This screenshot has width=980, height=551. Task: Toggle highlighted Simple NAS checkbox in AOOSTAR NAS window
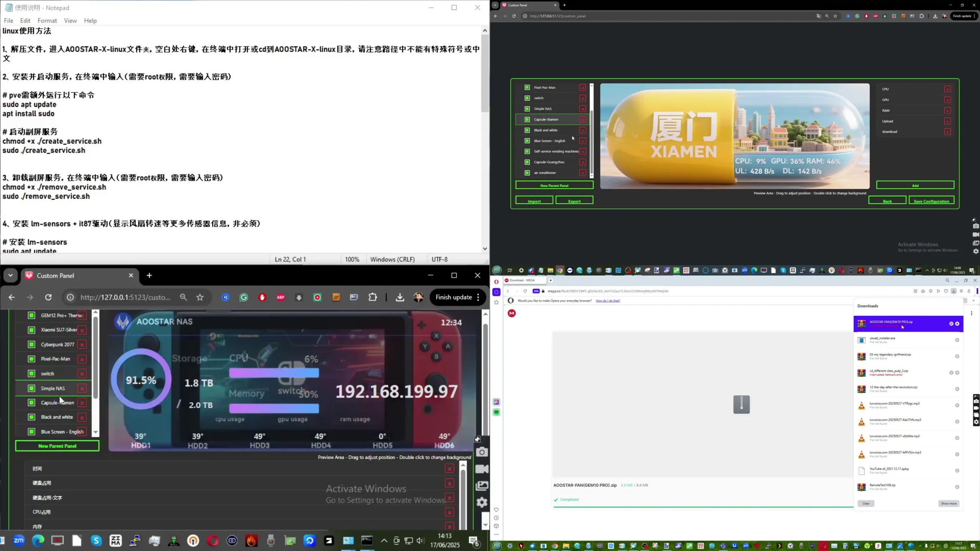point(31,388)
